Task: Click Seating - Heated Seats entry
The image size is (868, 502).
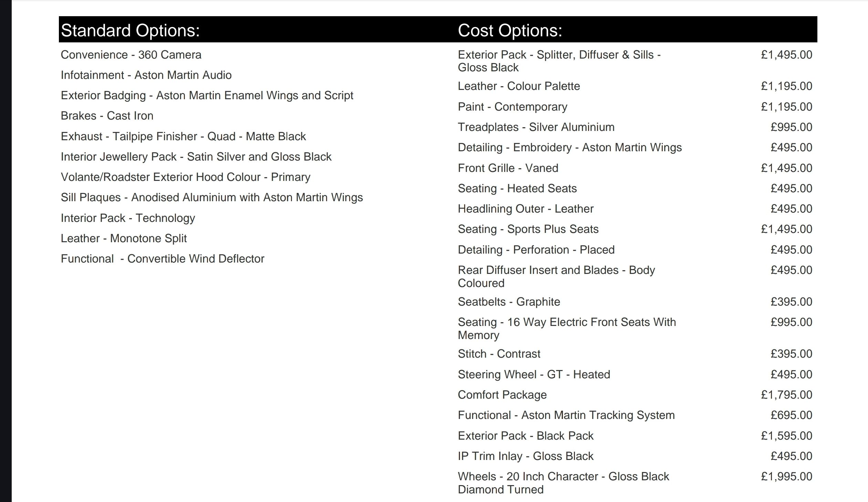Action: coord(517,188)
